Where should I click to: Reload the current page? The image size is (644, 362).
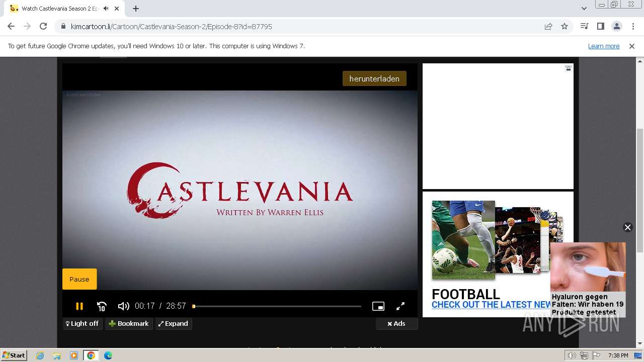[x=43, y=27]
